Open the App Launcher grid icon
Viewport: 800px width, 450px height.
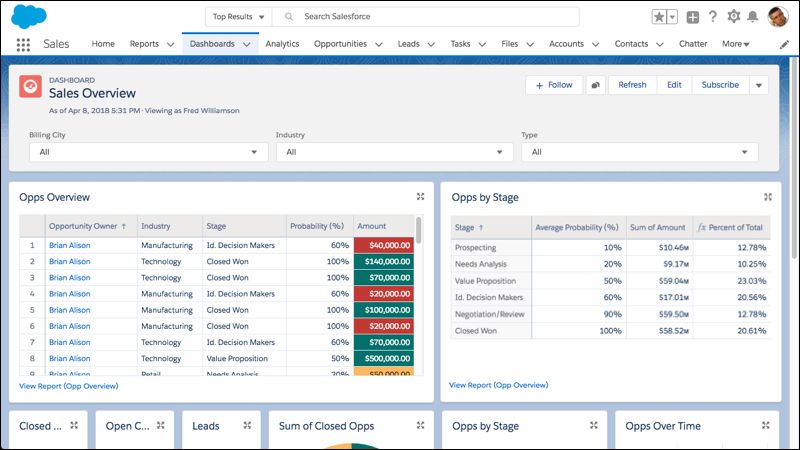pyautogui.click(x=23, y=44)
